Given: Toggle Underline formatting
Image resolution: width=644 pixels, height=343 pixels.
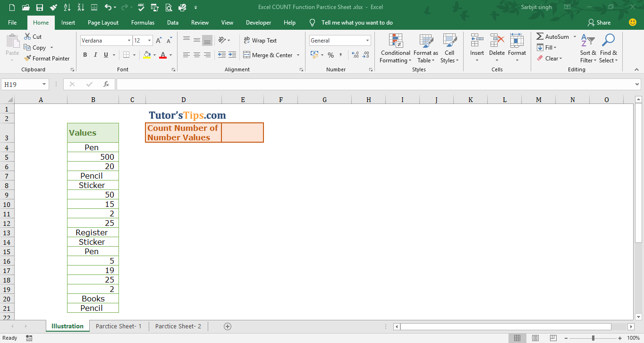Looking at the screenshot, I should pos(106,55).
